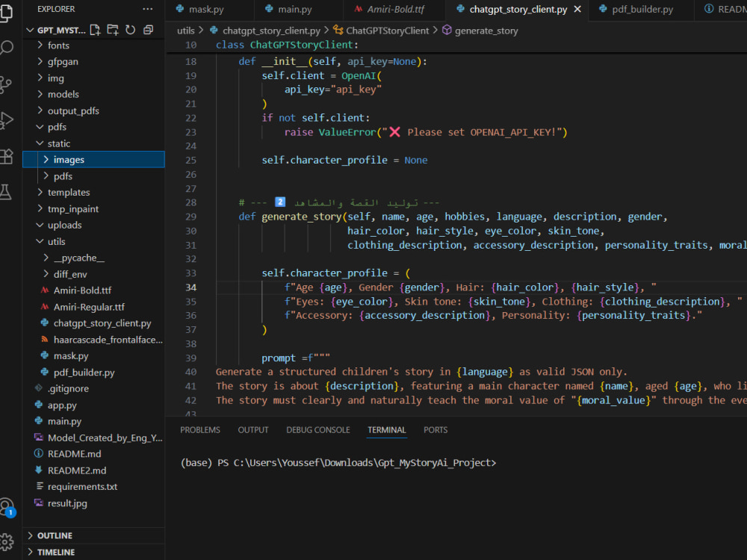This screenshot has width=747, height=560.
Task: Click the ChatGPTStoryClient breadcrumb class
Action: point(381,31)
